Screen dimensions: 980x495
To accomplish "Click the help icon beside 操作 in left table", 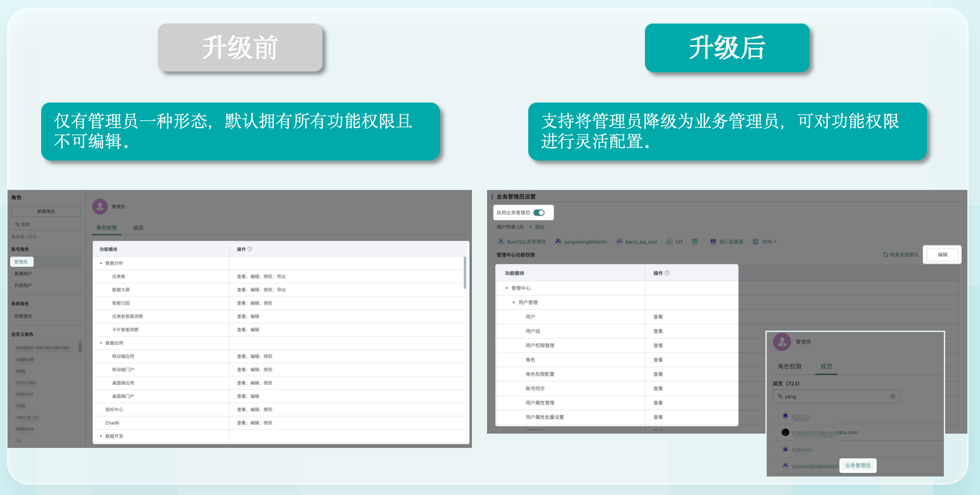I will 250,249.
